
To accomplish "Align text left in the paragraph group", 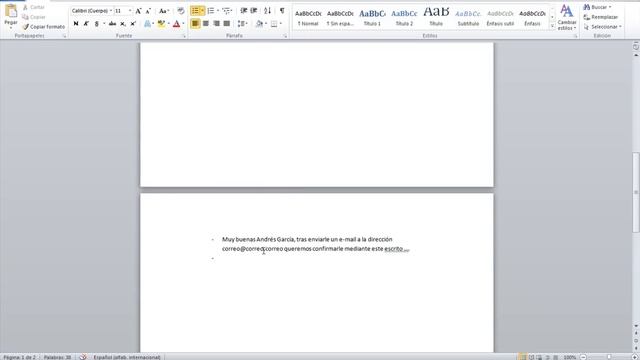I will point(195,24).
